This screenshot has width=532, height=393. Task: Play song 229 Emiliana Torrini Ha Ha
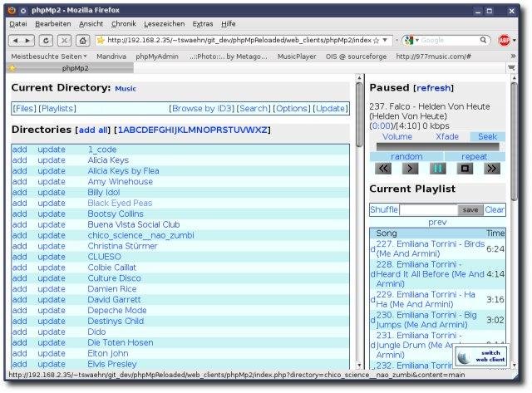[426, 299]
